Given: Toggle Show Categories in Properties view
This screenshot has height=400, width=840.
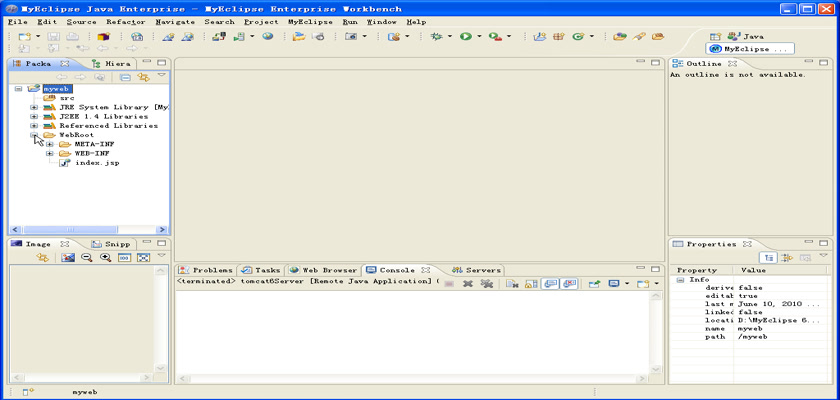Looking at the screenshot, I should point(768,258).
